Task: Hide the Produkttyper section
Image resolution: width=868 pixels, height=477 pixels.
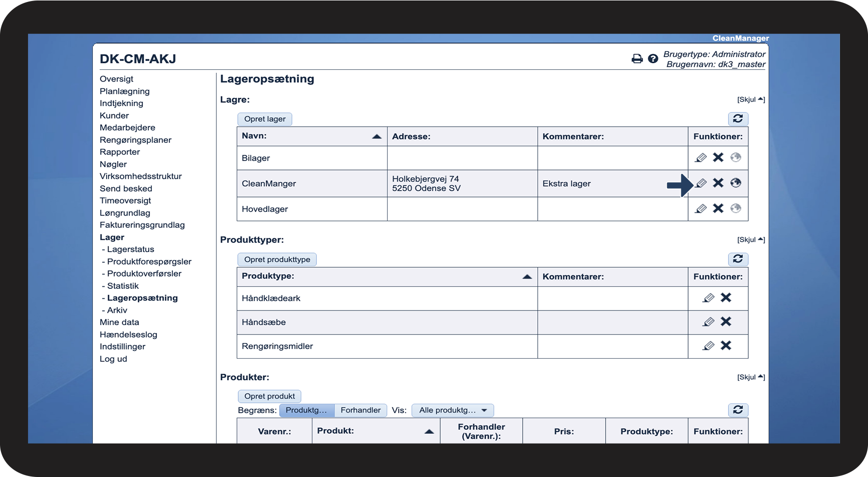Action: [x=751, y=240]
